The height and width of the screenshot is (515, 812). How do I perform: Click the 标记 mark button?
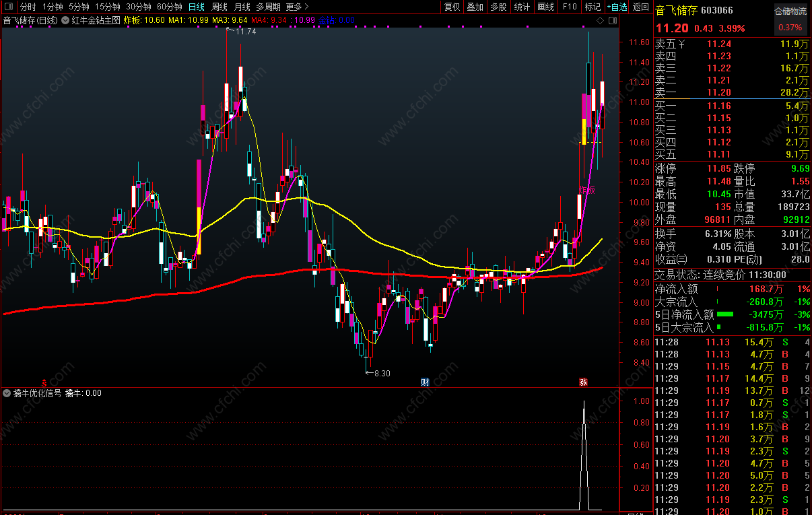pos(593,7)
